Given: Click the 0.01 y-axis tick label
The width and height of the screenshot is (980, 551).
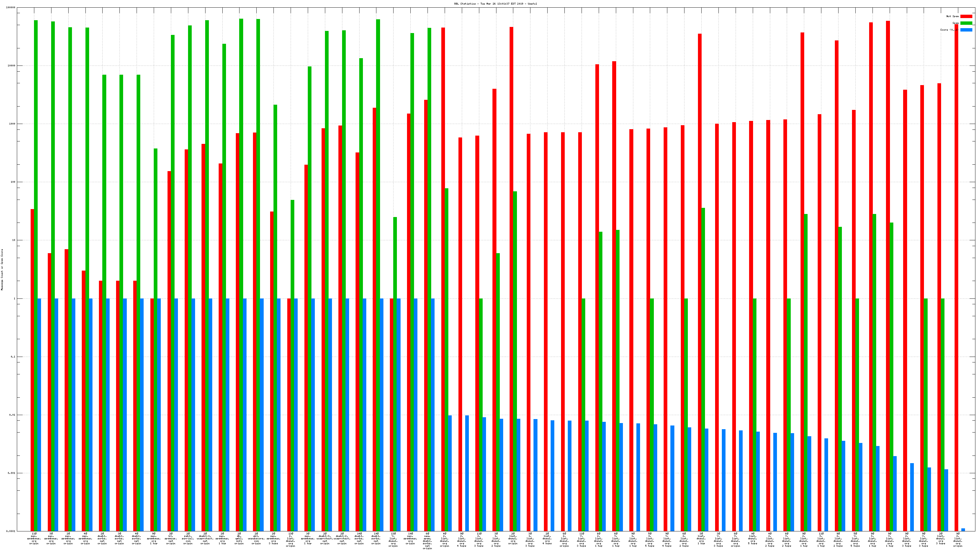Looking at the screenshot, I should [13, 415].
